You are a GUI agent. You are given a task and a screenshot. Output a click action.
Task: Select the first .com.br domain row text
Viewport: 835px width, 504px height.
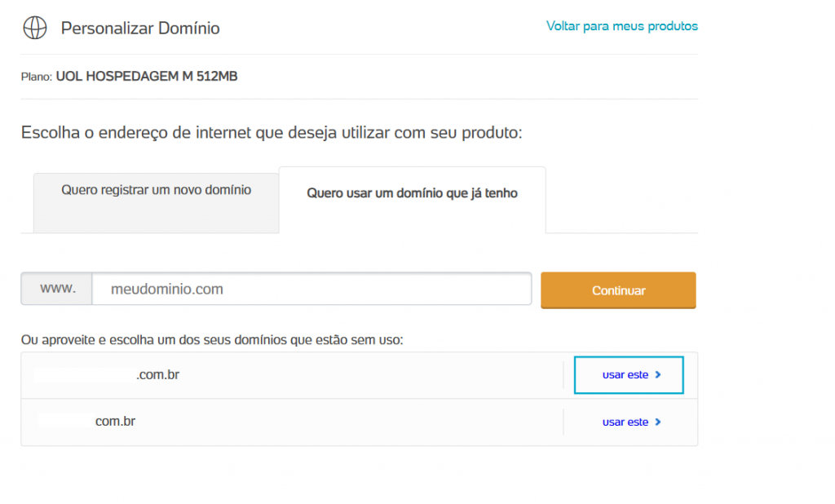pos(157,374)
